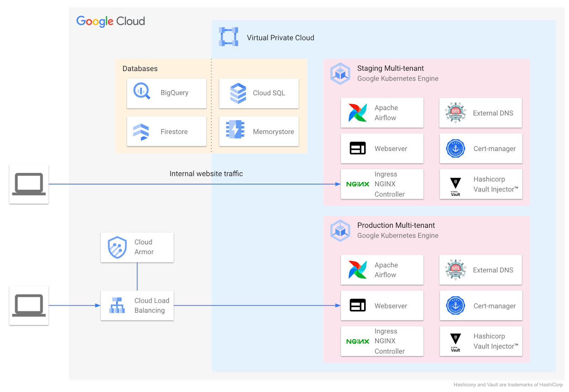The width and height of the screenshot is (569, 392).
Task: Click the Staging Kubernetes Engine hexagon icon
Action: [340, 74]
